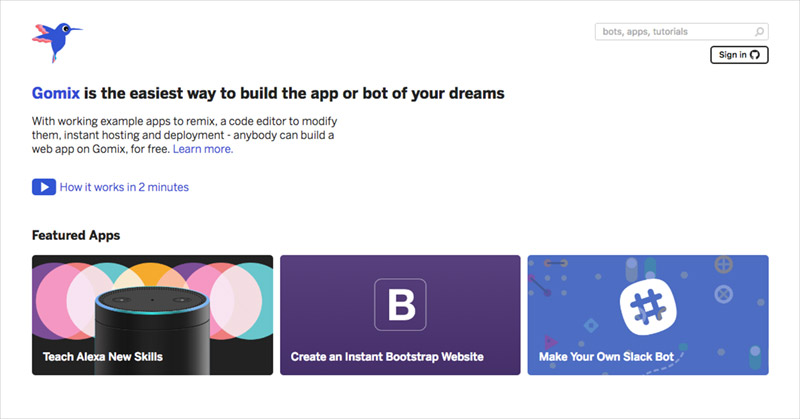
Task: Open the Learn more link
Action: [x=203, y=149]
